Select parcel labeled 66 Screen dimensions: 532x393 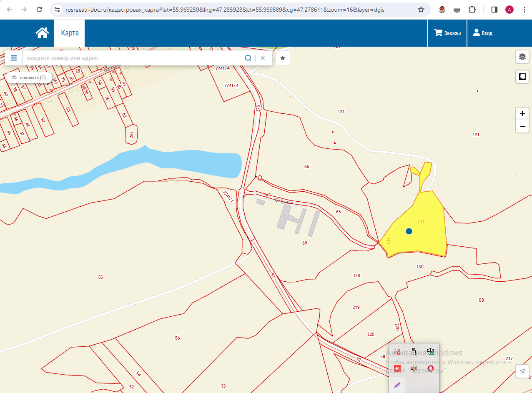tap(307, 166)
